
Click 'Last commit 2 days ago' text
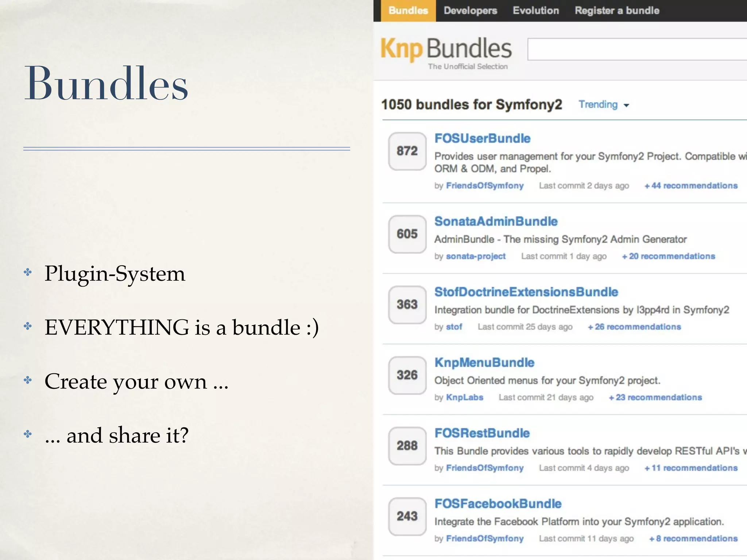pyautogui.click(x=584, y=186)
